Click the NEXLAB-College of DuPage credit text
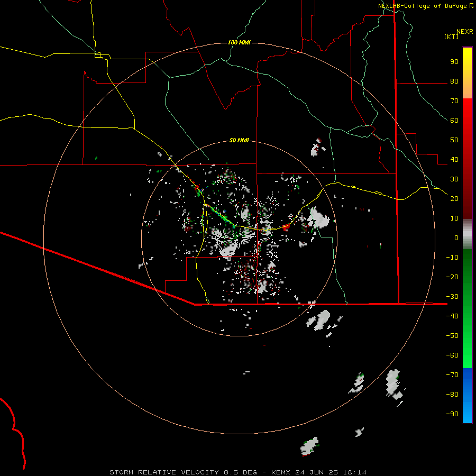476x476 pixels. [x=425, y=6]
